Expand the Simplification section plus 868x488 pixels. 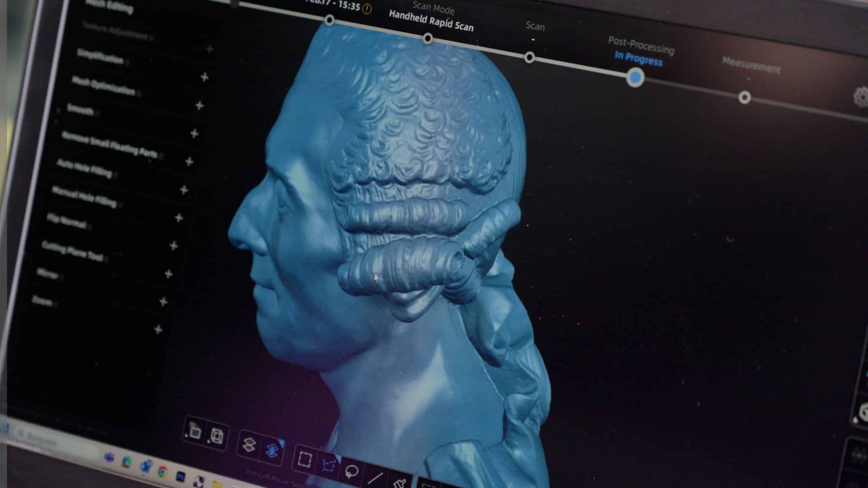(x=204, y=77)
